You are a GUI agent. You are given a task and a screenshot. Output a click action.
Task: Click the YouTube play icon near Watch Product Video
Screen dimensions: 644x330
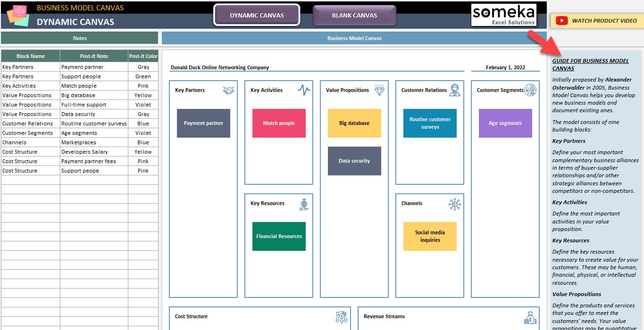561,21
